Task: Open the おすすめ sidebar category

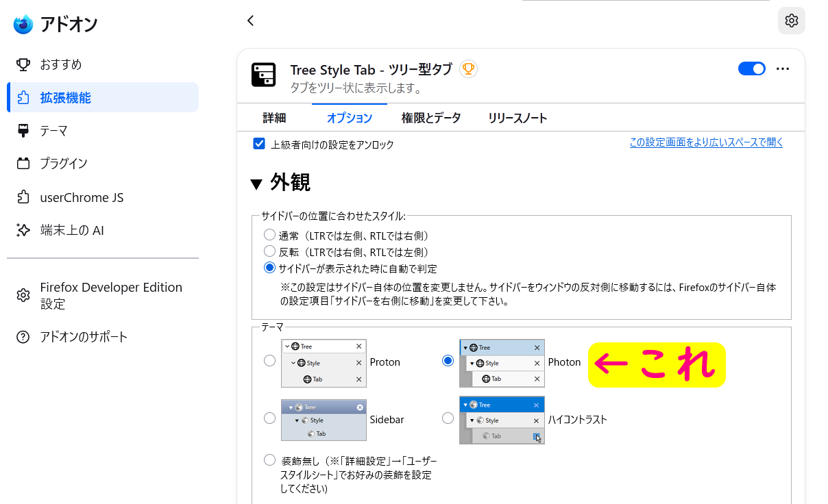Action: point(103,64)
